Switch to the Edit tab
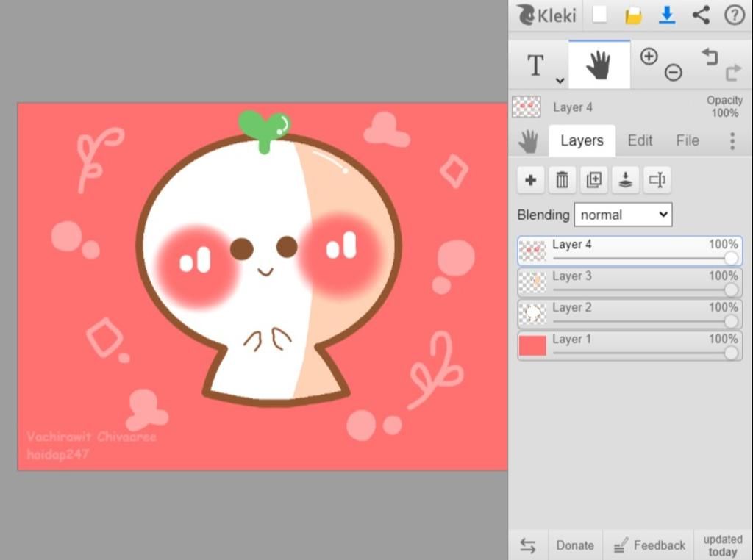Viewport: 753px width, 560px height. pos(640,140)
